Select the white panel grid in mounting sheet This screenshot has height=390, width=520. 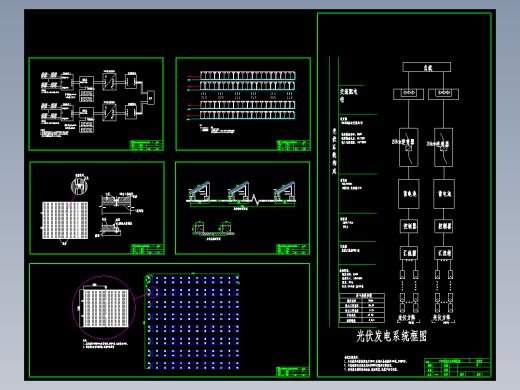coord(65,220)
